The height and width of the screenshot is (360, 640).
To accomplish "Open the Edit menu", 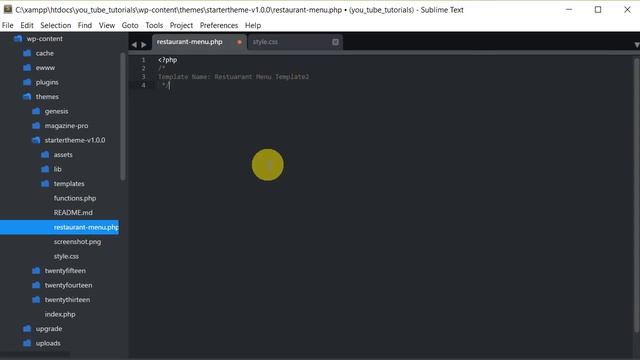I will pos(27,25).
